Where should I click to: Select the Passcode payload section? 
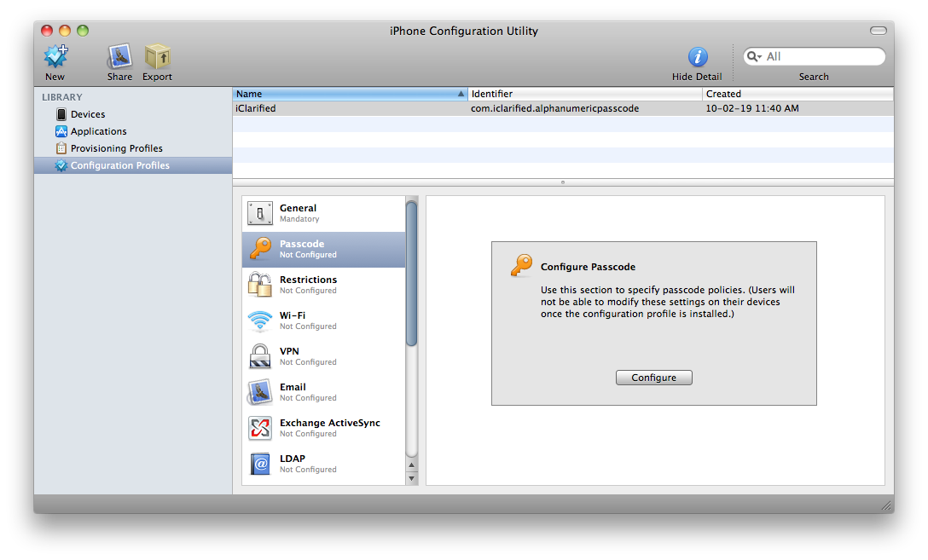324,249
